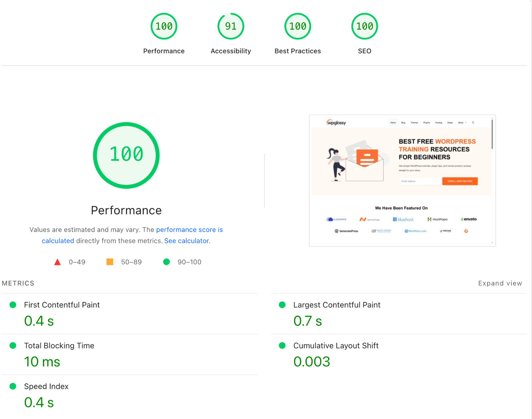The width and height of the screenshot is (532, 419).
Task: Select the GeneratePress logo
Action: (346, 231)
